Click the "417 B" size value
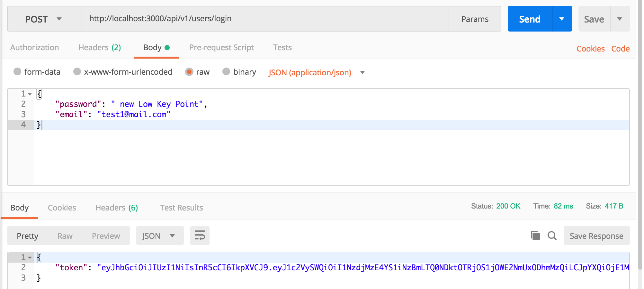The width and height of the screenshot is (644, 289). pyautogui.click(x=614, y=206)
